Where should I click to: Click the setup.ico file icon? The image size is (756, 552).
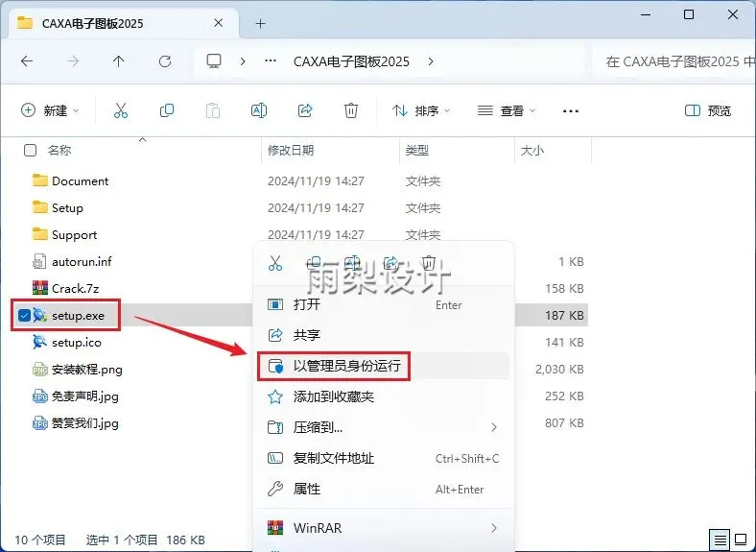39,342
